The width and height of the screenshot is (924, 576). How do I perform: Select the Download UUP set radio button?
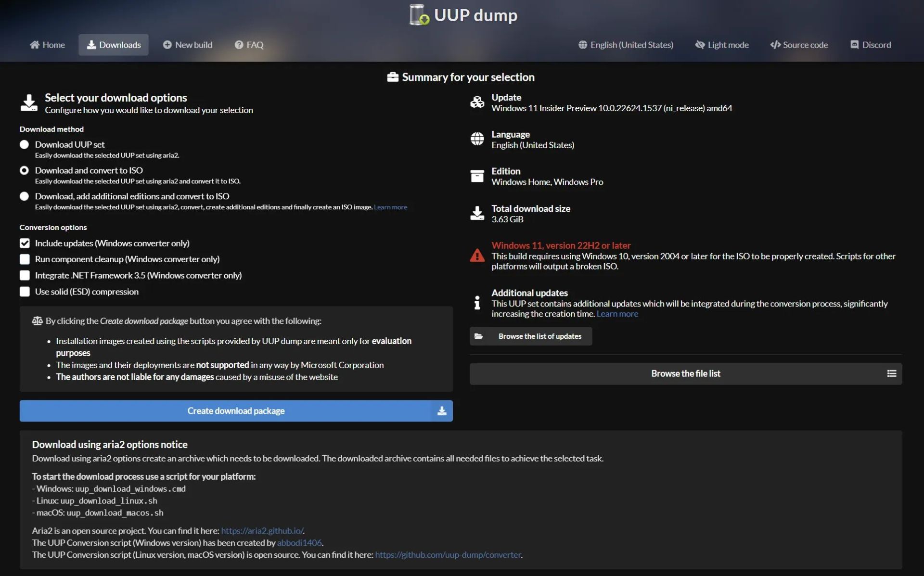coord(24,144)
